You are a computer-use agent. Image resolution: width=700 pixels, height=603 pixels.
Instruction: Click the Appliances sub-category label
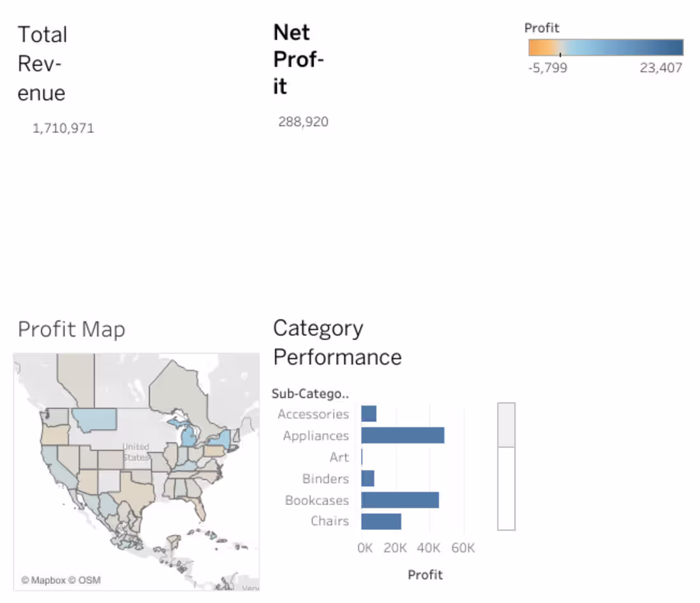pos(316,436)
